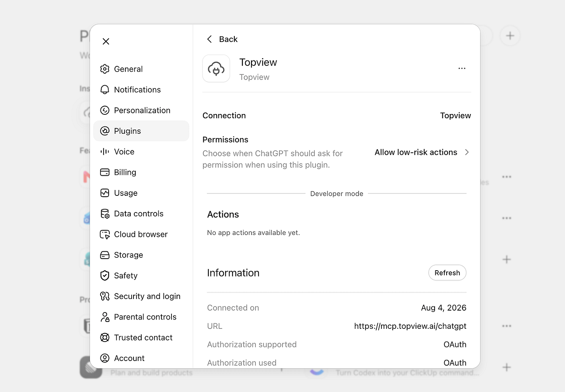The width and height of the screenshot is (565, 392).
Task: Select the Plugins menu item
Action: click(x=141, y=131)
